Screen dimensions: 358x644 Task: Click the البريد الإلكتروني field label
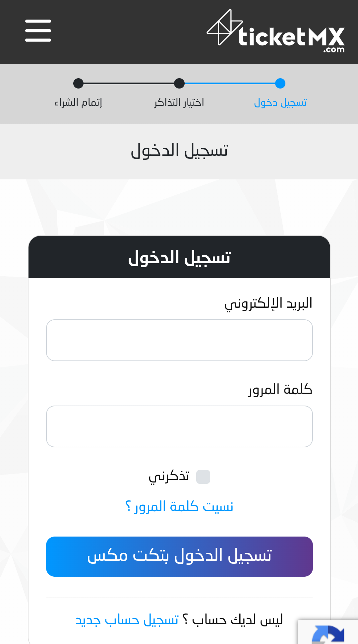268,304
